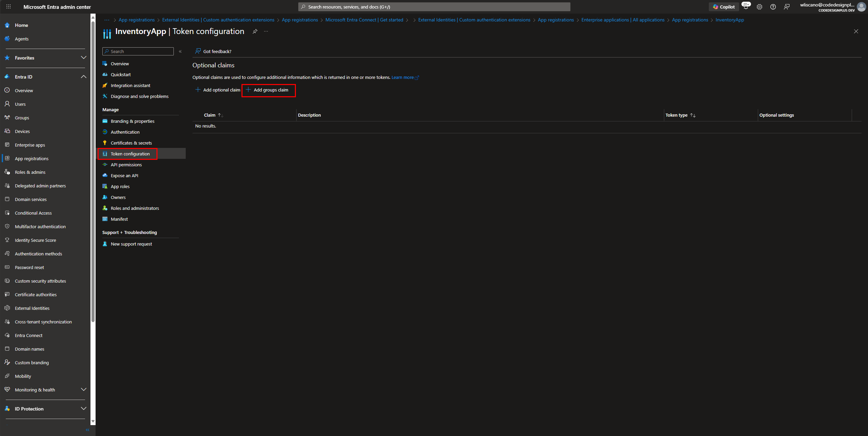Open notifications bell icon
The height and width of the screenshot is (436, 868).
click(746, 7)
